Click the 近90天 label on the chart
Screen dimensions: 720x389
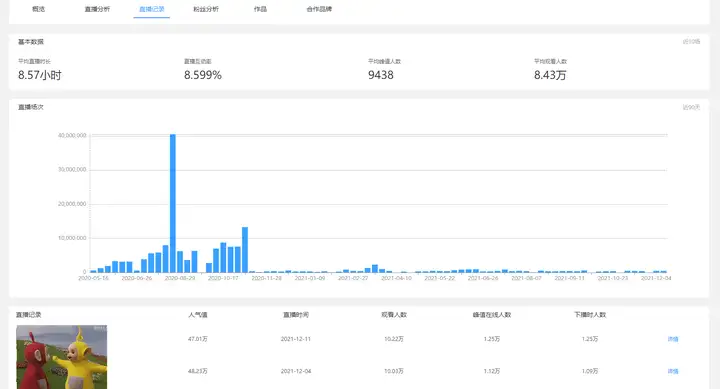tap(691, 107)
